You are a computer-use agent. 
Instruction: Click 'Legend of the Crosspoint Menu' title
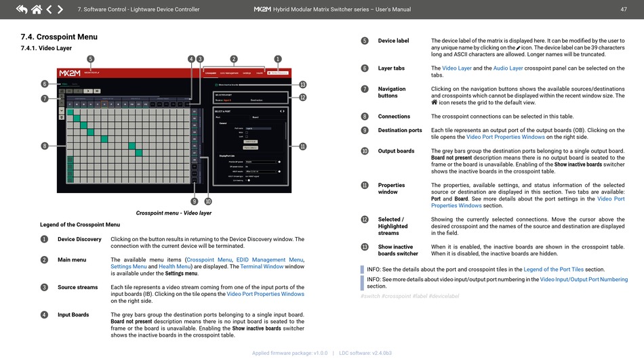[x=80, y=225]
